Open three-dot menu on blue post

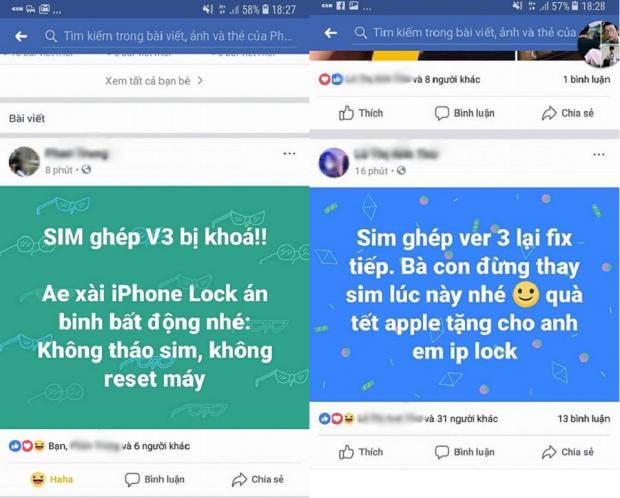pos(599,154)
